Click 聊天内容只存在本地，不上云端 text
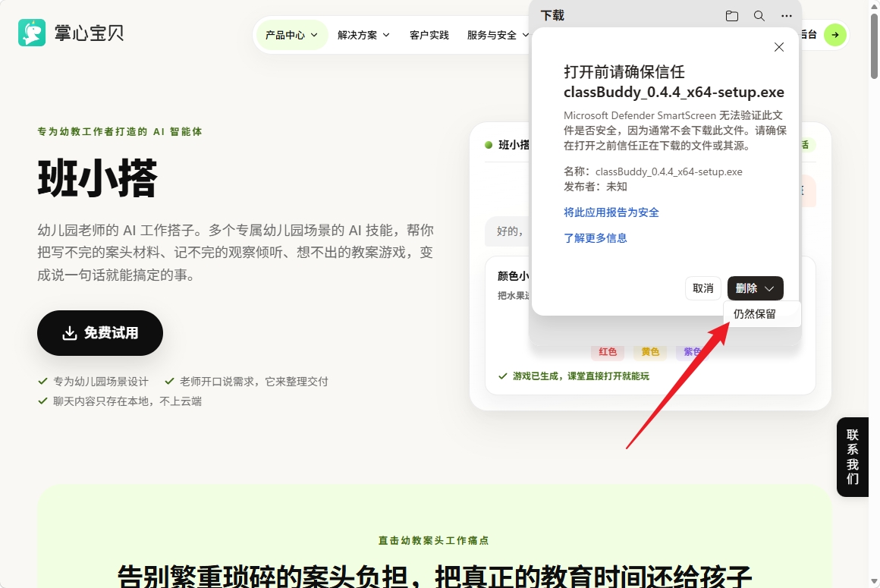880x588 pixels. coord(127,401)
